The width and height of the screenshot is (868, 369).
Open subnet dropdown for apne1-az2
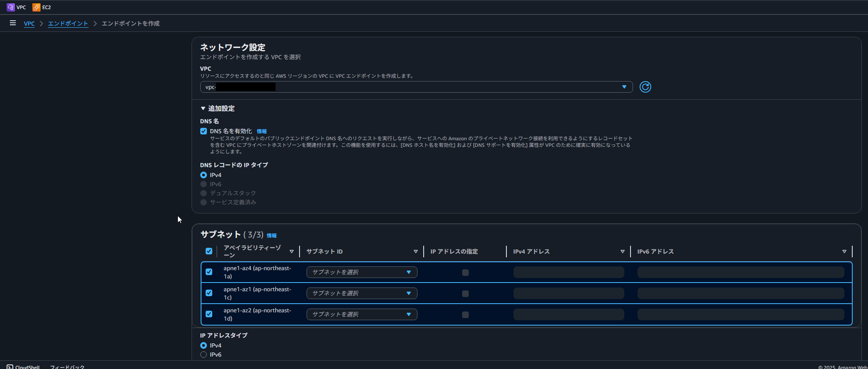point(362,314)
